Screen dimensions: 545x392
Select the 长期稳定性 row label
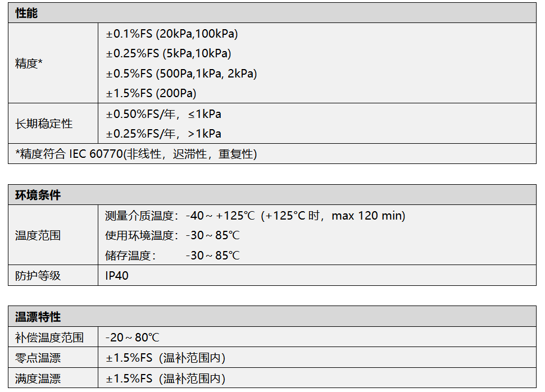pos(44,124)
